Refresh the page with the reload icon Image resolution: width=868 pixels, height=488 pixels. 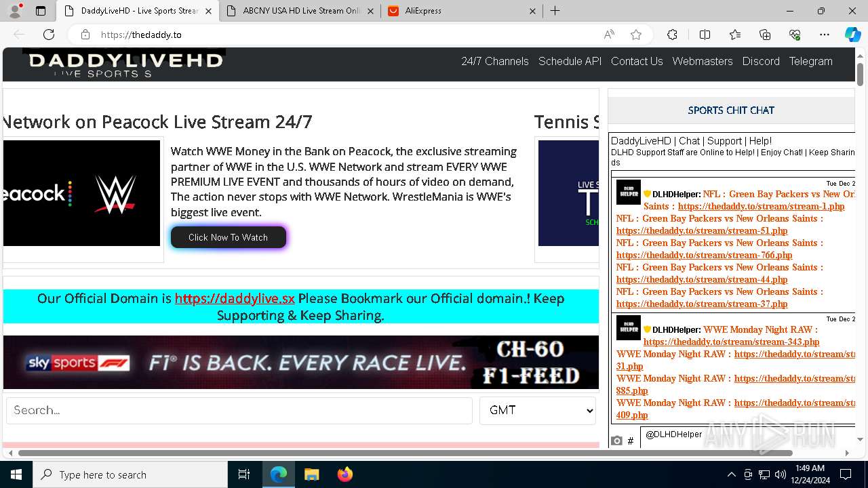coord(49,35)
